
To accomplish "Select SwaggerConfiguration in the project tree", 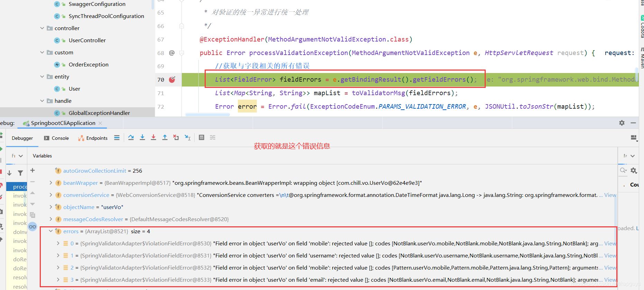I will tap(97, 4).
